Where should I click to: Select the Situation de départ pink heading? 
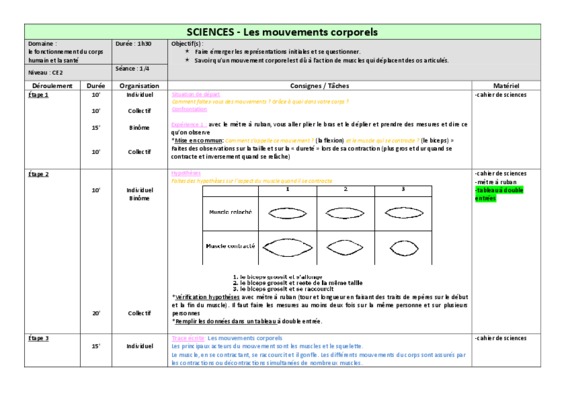point(196,95)
